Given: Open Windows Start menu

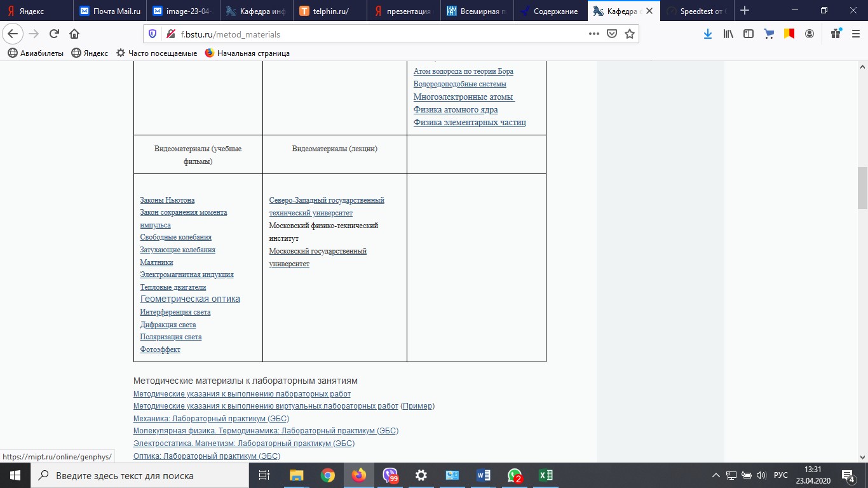Looking at the screenshot, I should tap(15, 475).
